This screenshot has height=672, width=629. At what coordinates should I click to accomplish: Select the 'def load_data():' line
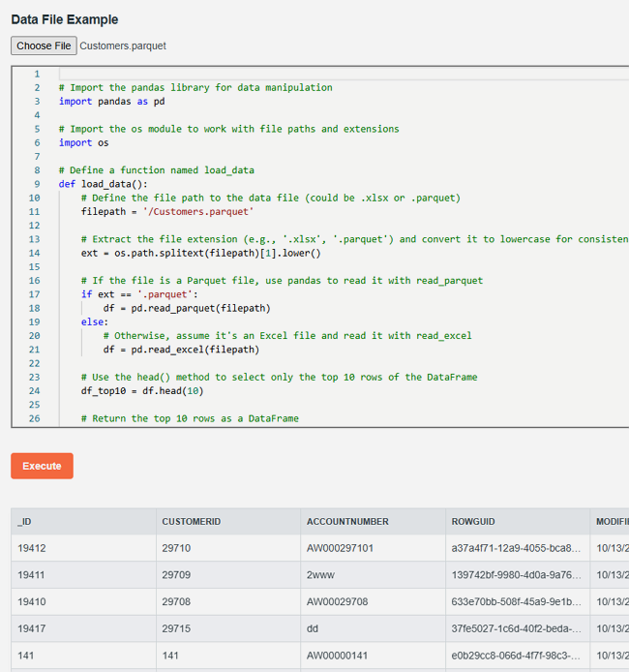(x=103, y=184)
